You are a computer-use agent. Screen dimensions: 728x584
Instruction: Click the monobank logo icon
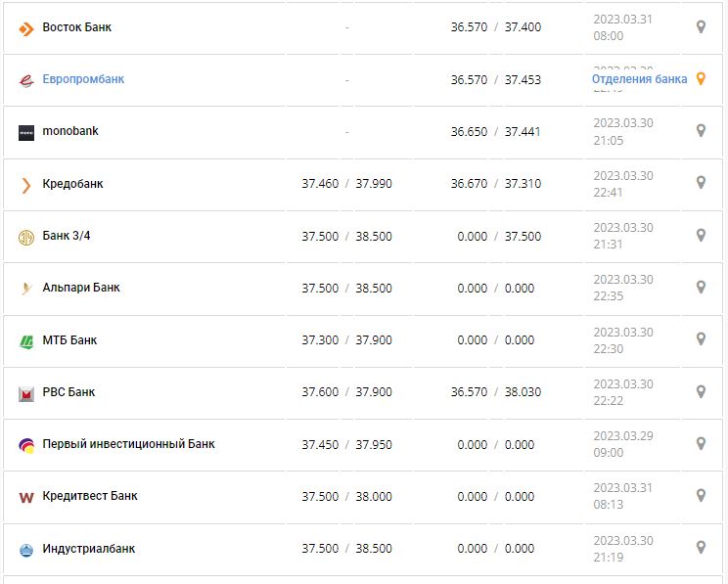point(26,132)
